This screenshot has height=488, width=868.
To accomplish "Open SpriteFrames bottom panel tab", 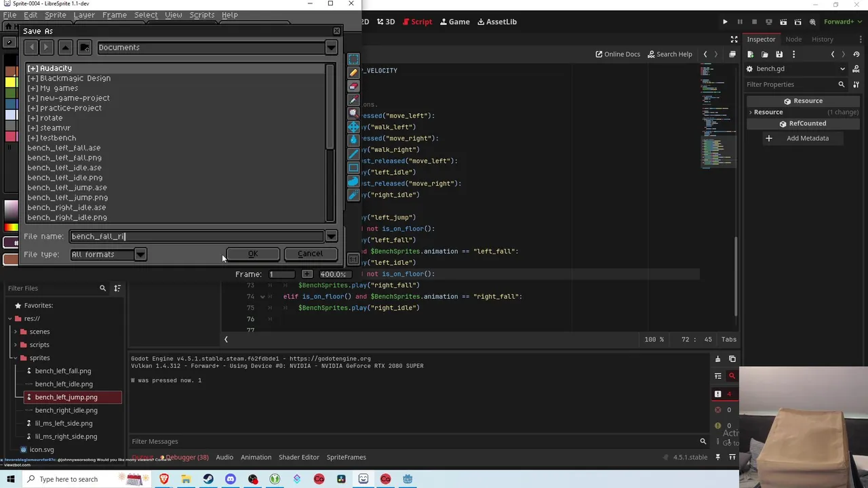I will (346, 457).
